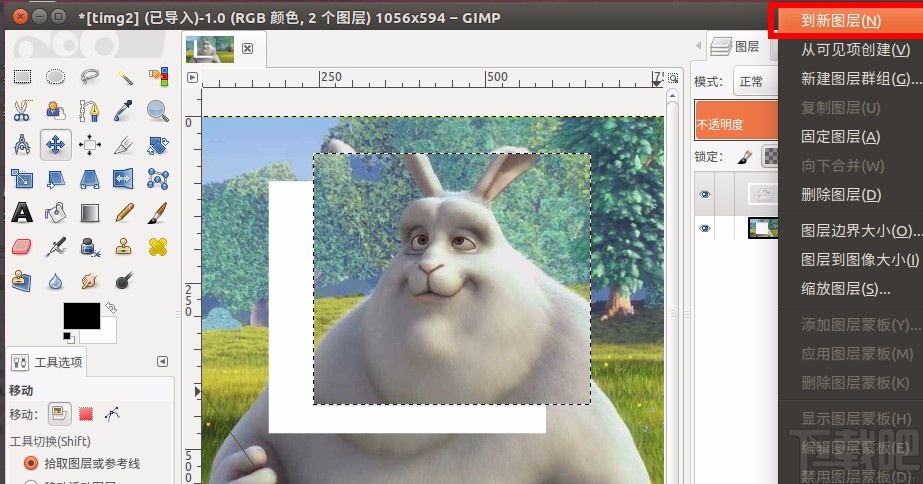Image resolution: width=923 pixels, height=484 pixels.
Task: Open the tool options panel configuration menu
Action: click(163, 361)
